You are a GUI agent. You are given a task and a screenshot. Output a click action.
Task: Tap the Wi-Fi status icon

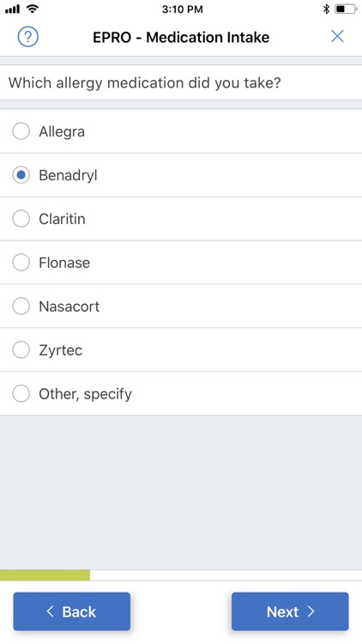pyautogui.click(x=32, y=9)
